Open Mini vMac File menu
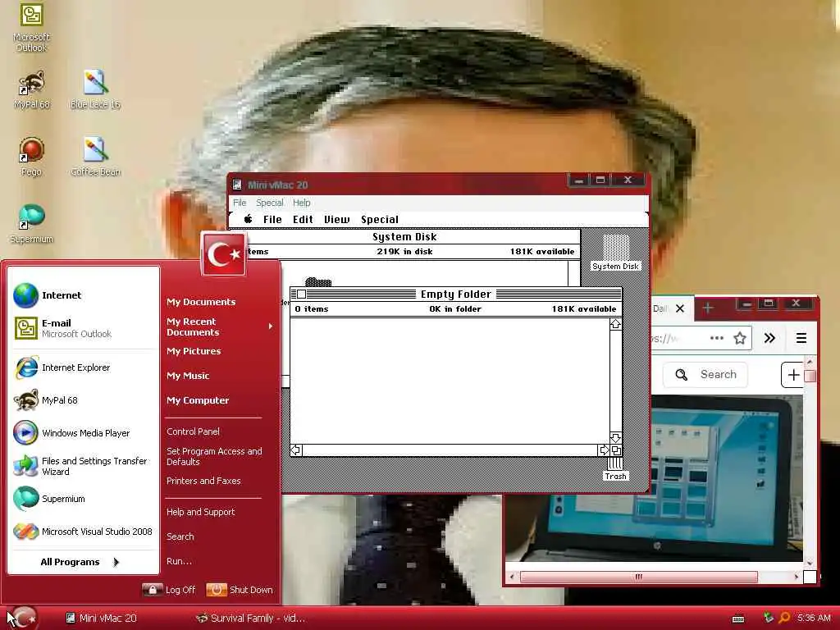This screenshot has width=840, height=630. 240,203
